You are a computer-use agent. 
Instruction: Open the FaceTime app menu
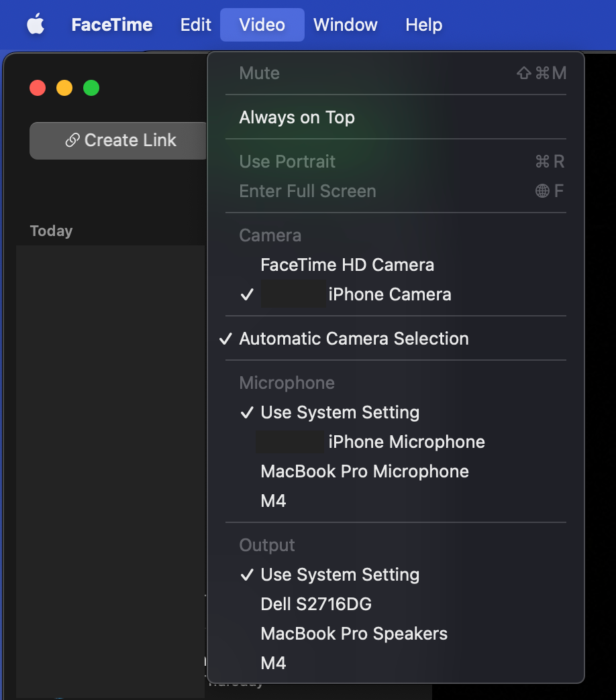point(111,25)
